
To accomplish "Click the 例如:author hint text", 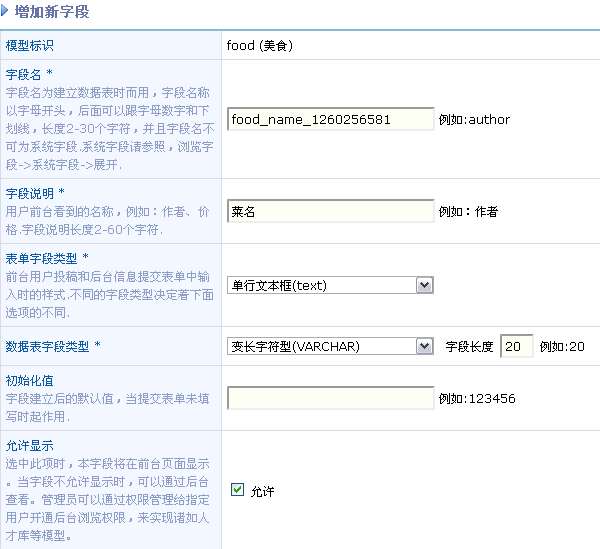I will pyautogui.click(x=474, y=119).
